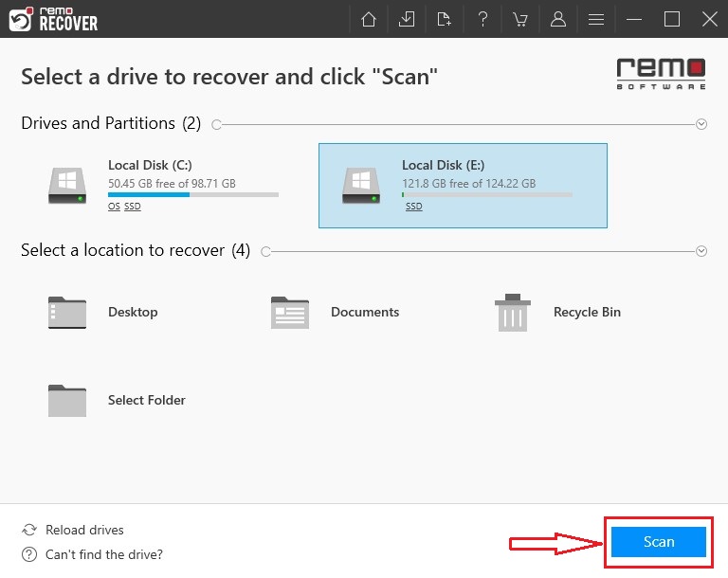The height and width of the screenshot is (578, 728).
Task: Click the Recycle Bin trash icon
Action: click(x=513, y=313)
